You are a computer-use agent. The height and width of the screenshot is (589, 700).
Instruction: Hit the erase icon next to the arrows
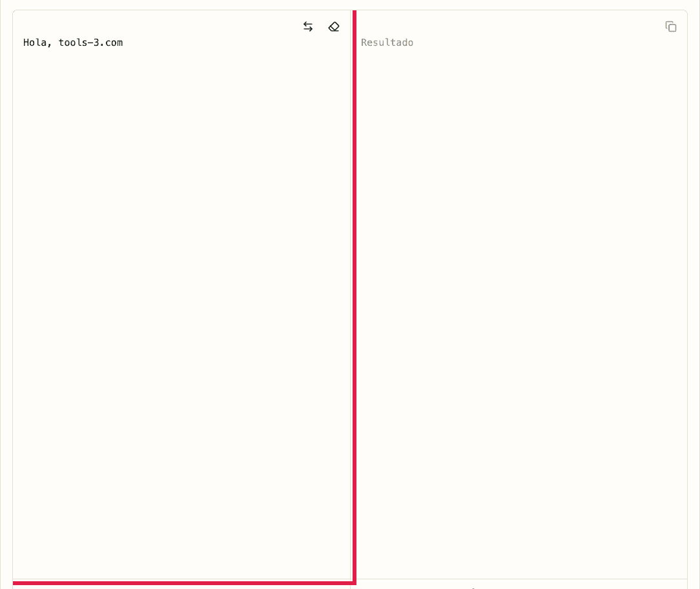334,26
